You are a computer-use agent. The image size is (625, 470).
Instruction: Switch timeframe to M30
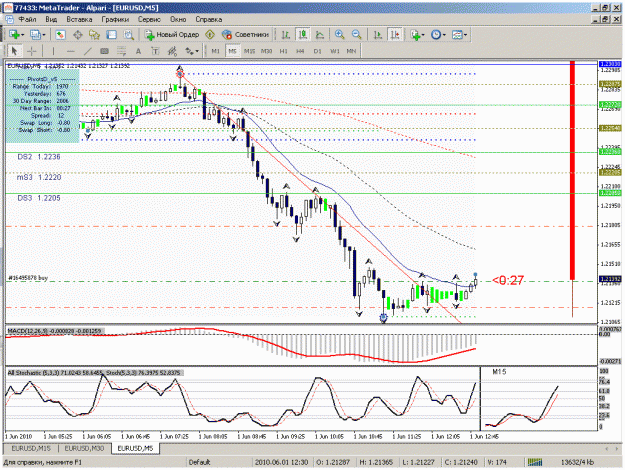(266, 51)
